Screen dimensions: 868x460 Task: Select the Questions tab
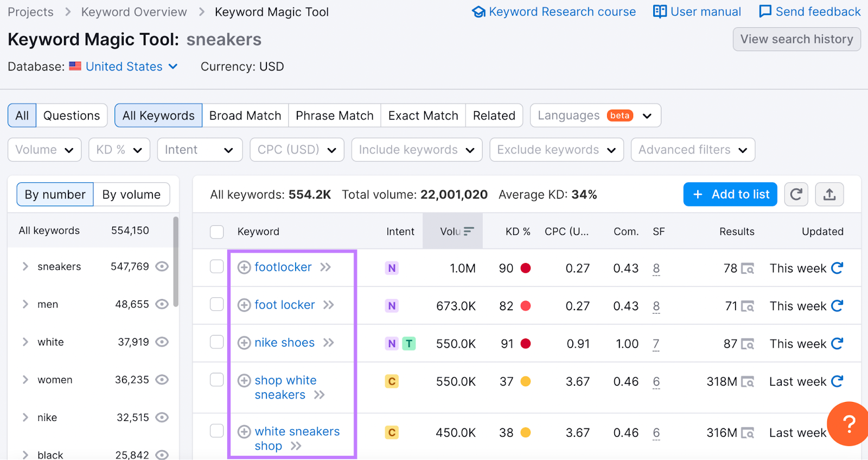72,116
